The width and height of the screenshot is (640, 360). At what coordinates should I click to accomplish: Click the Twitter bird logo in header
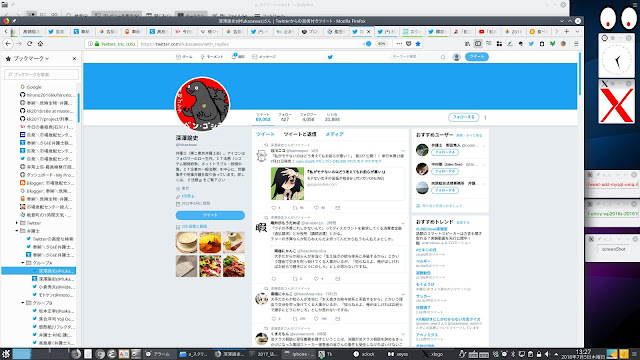coord(330,57)
